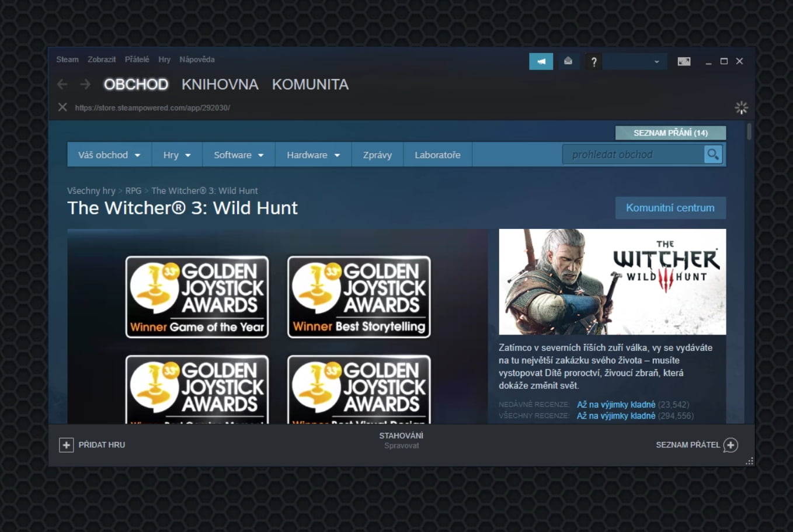Click the Game of the Year award badge
Screen dimensions: 793x532
[197, 297]
